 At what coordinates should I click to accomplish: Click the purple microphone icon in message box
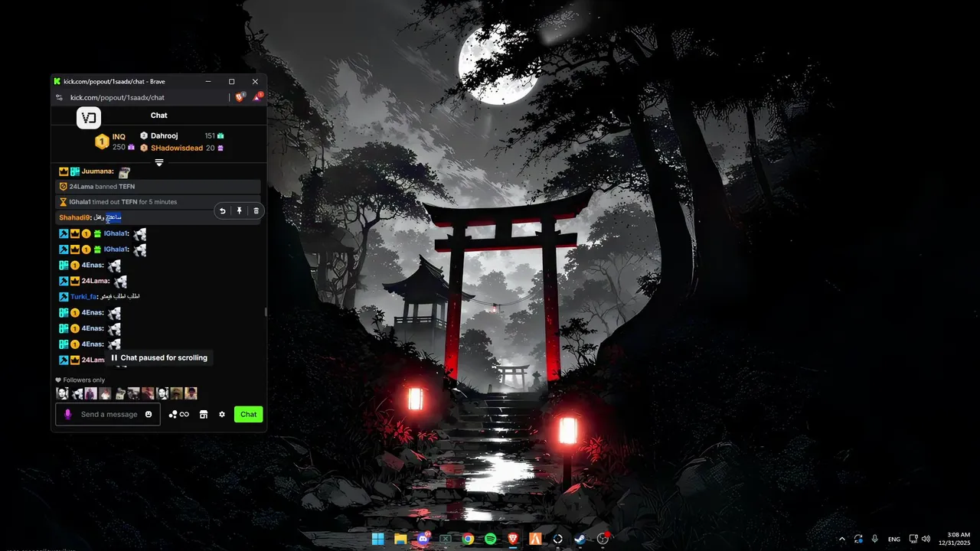point(67,414)
